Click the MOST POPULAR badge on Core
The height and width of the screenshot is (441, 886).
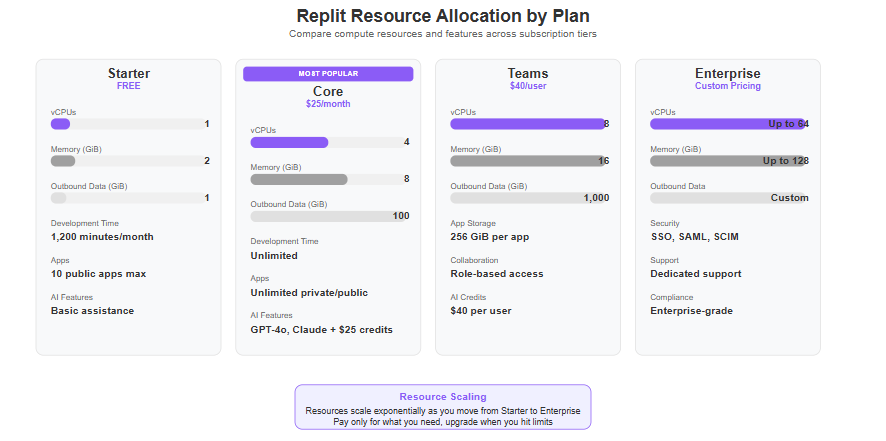tap(328, 74)
